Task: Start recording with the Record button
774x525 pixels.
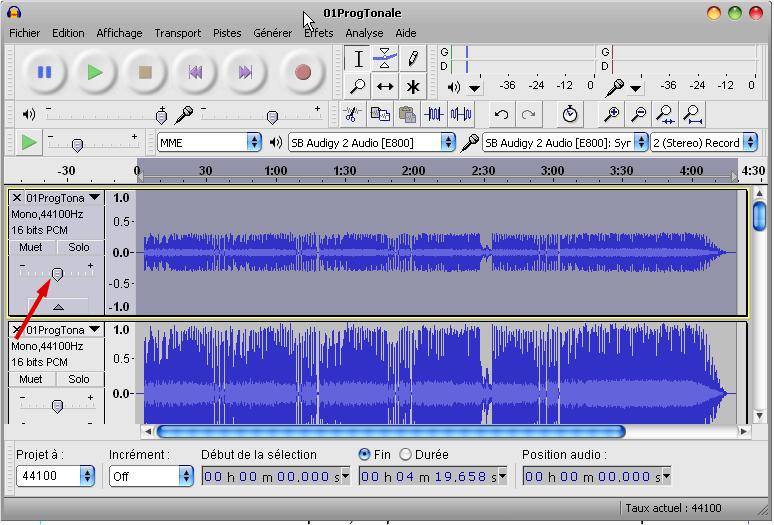Action: [x=303, y=73]
